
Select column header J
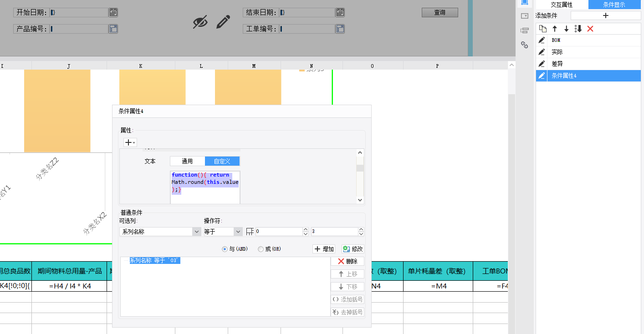coord(69,66)
